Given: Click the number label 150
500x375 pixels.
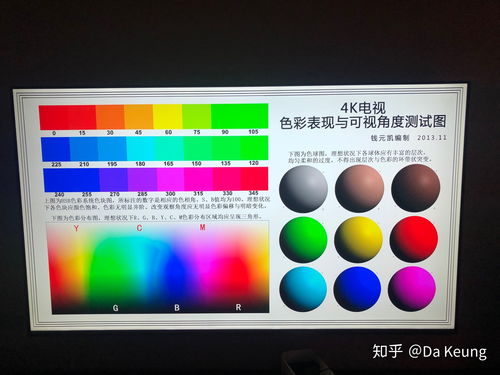Looking at the screenshot, I should pos(196,163).
